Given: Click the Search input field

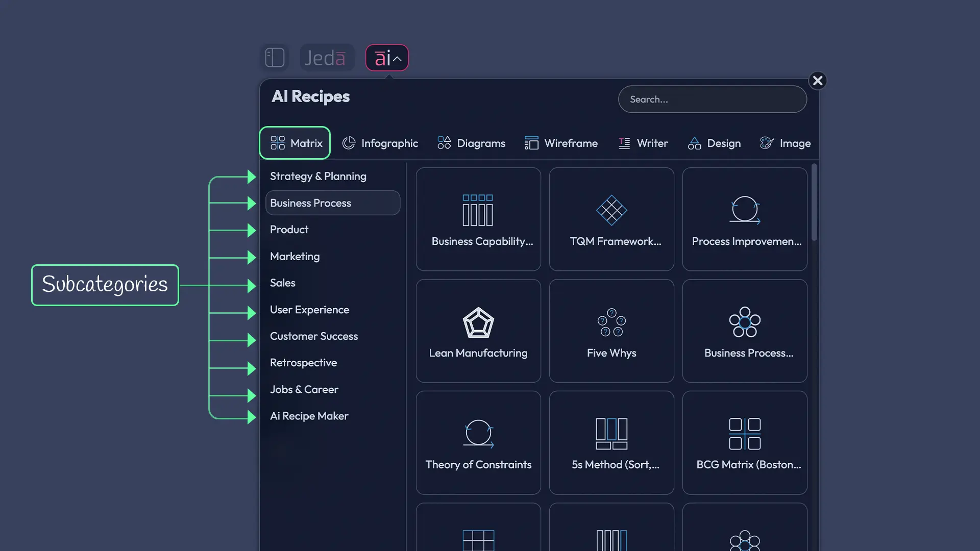Looking at the screenshot, I should pos(712,99).
